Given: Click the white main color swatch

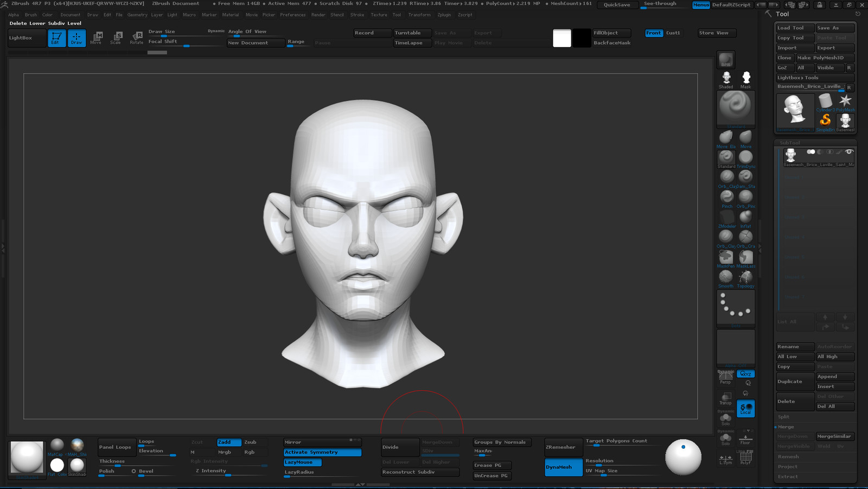Looking at the screenshot, I should point(562,38).
